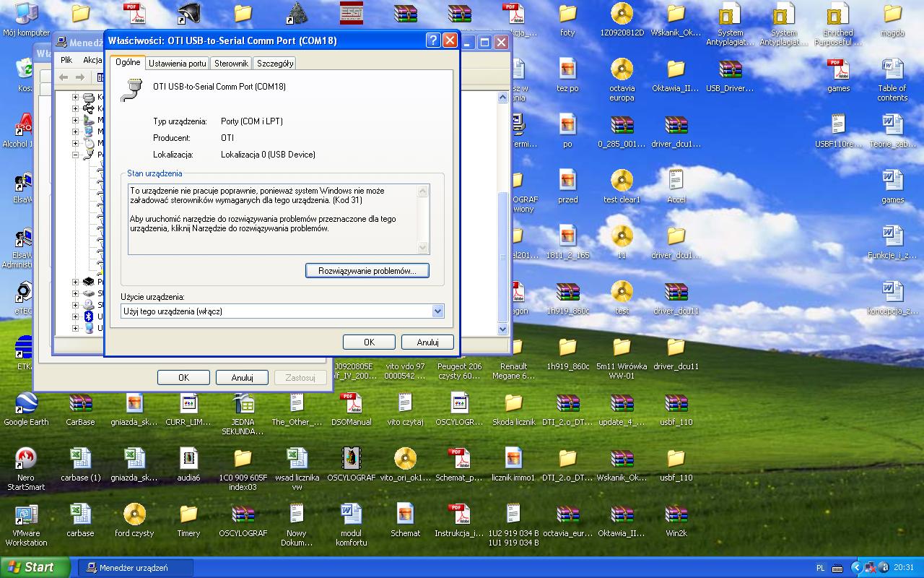
Task: Open the VMware Workstation shortcut
Action: [26, 524]
